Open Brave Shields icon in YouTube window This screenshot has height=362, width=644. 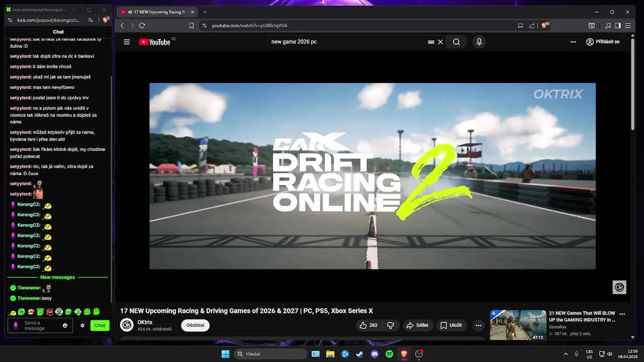(545, 26)
